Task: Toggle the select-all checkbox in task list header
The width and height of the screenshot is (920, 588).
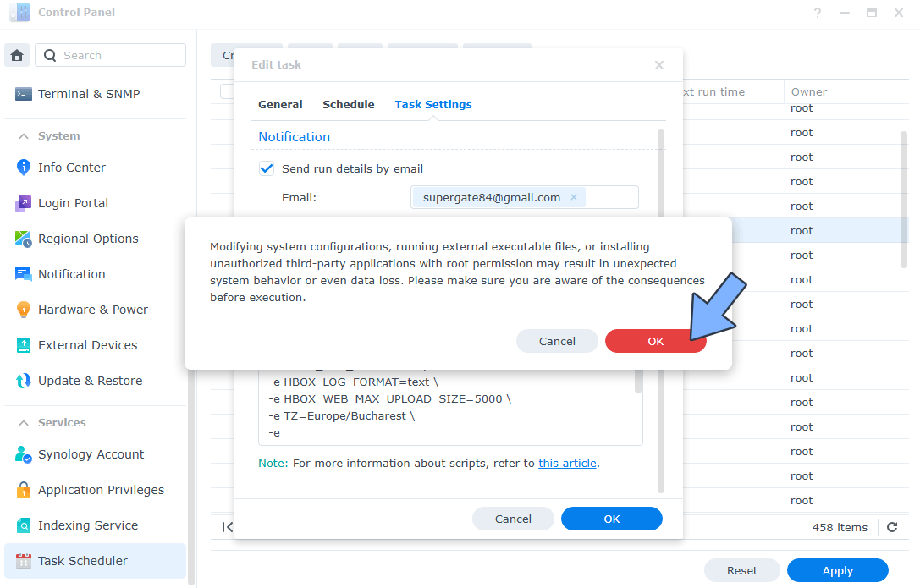Action: tap(227, 91)
